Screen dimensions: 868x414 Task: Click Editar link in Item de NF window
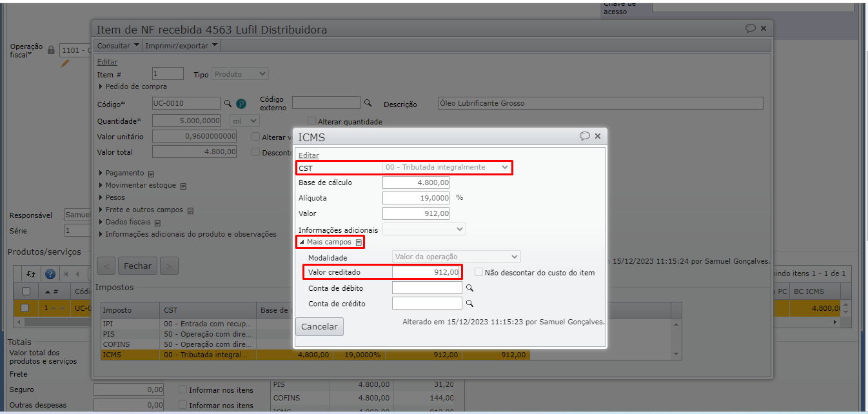point(107,62)
